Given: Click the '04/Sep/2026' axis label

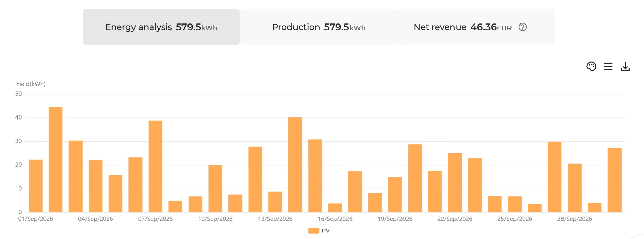Looking at the screenshot, I should [96, 219].
